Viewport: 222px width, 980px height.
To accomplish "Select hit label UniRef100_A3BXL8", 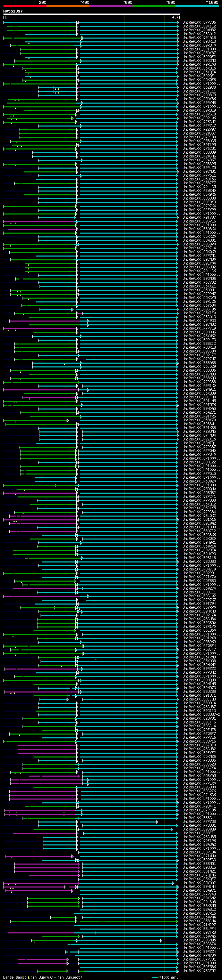I will (x=199, y=347).
